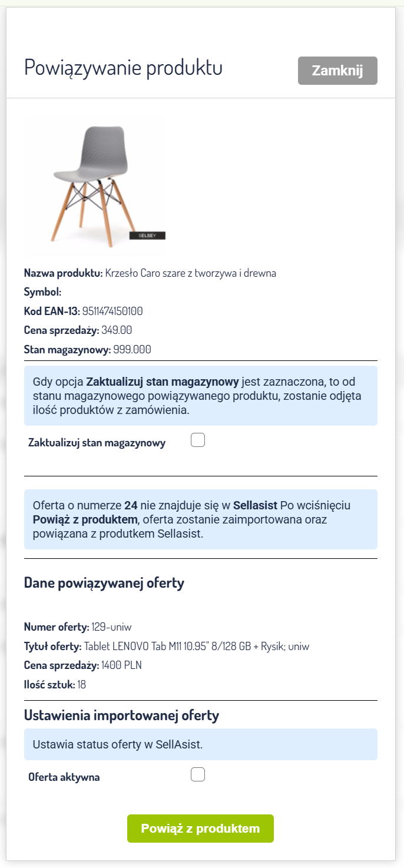404x868 pixels.
Task: Select the product name Krzesło Caro text
Action: [190, 273]
